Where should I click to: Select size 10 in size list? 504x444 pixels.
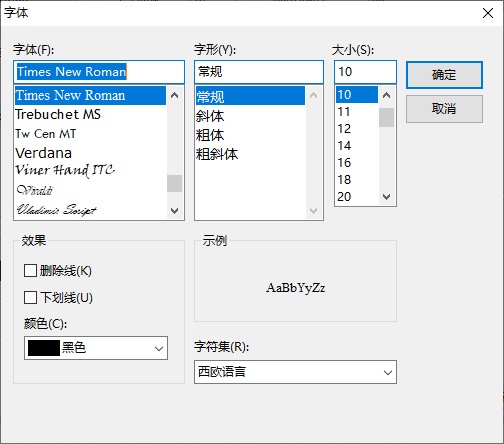coord(357,95)
